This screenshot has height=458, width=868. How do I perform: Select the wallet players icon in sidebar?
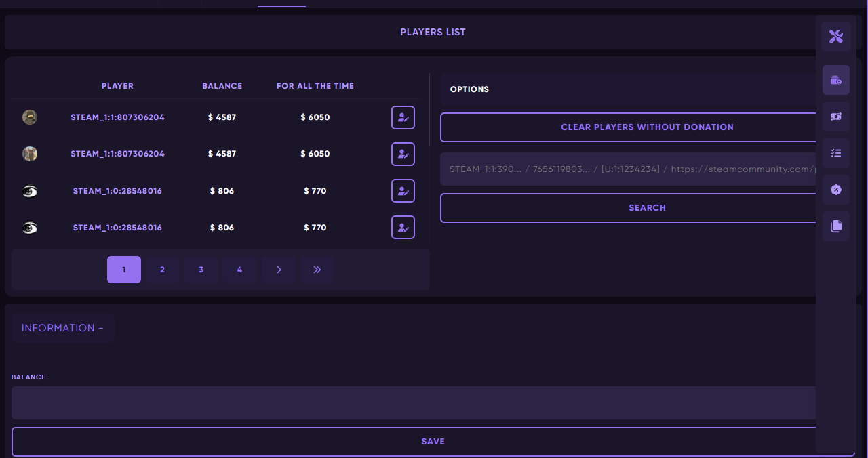835,80
